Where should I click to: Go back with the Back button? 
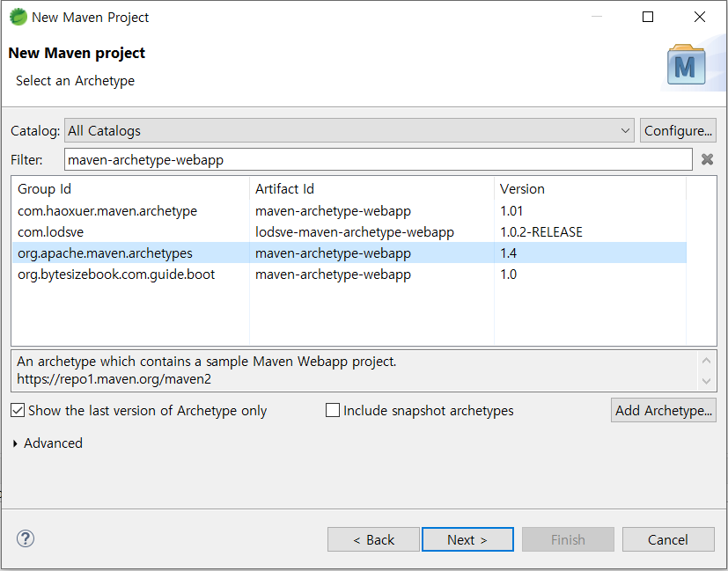pos(373,538)
